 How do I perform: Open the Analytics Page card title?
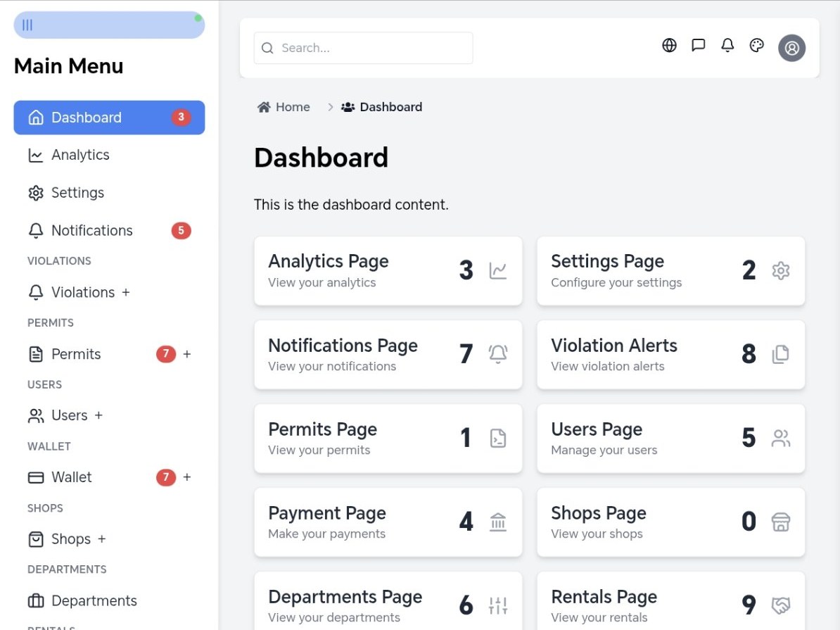click(329, 261)
